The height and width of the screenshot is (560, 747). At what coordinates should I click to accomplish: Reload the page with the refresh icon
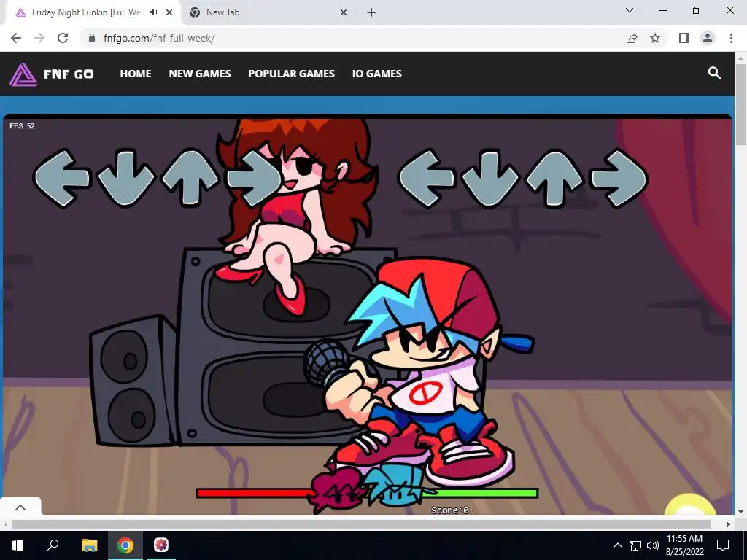point(63,38)
